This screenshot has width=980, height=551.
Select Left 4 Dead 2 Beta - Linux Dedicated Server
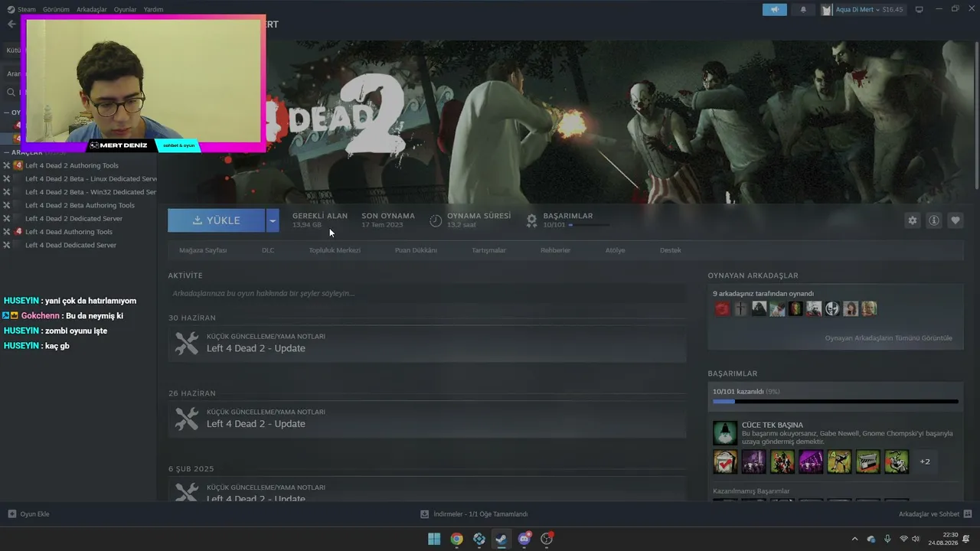click(x=90, y=179)
